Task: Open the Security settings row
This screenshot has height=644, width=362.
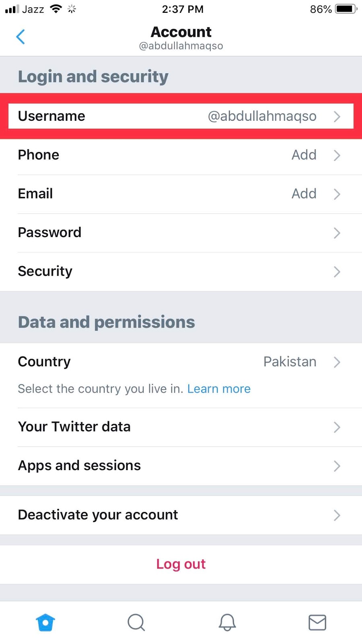Action: 181,271
